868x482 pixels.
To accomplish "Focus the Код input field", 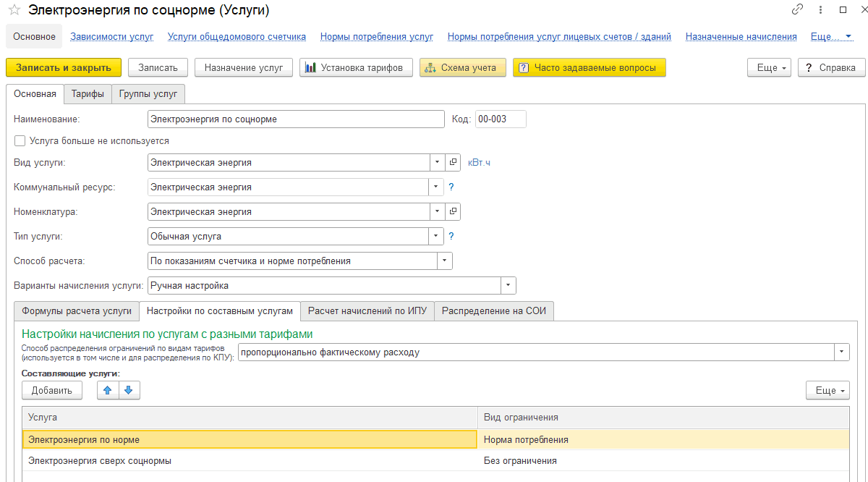I will pyautogui.click(x=501, y=119).
